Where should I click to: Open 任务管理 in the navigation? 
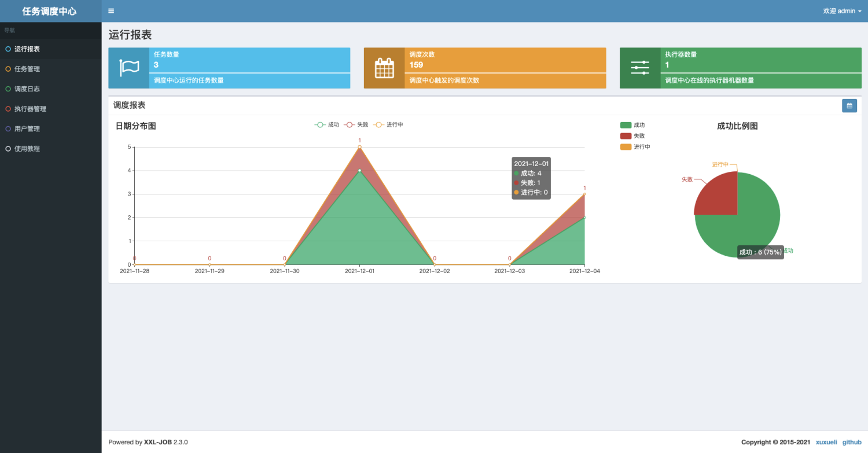51,69
